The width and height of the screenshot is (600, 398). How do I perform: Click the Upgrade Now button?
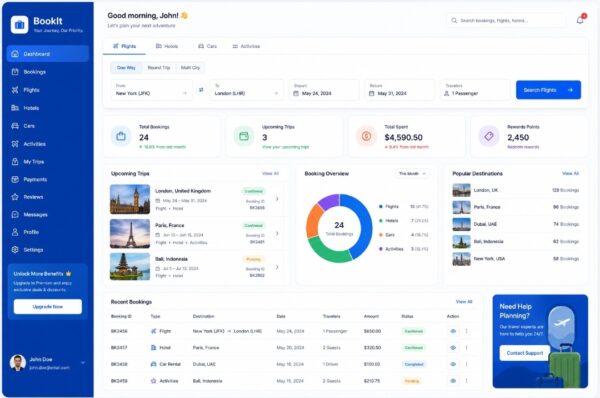click(x=47, y=307)
